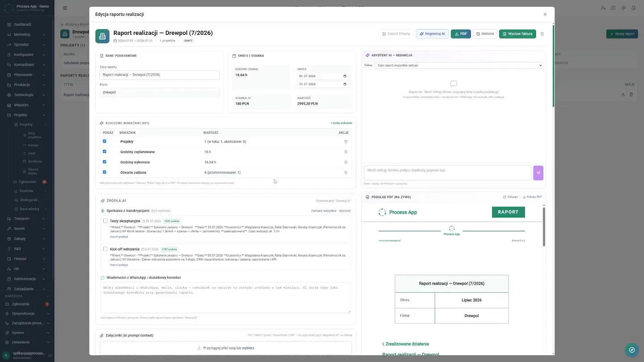Toggle Pokaż checkbox for Godziny wykonane
Viewport: 644px width, 362px height.
[x=105, y=162]
